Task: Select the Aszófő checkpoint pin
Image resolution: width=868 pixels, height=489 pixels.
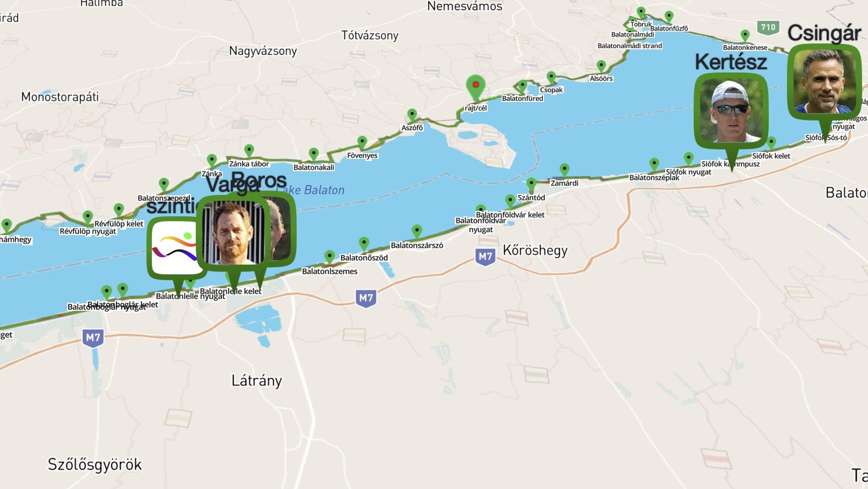Action: coord(412,115)
